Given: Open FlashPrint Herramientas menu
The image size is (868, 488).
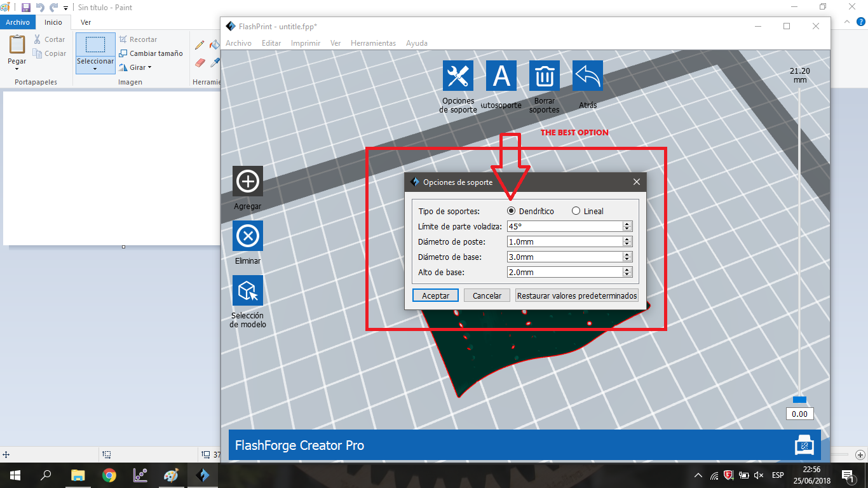Looking at the screenshot, I should [373, 43].
